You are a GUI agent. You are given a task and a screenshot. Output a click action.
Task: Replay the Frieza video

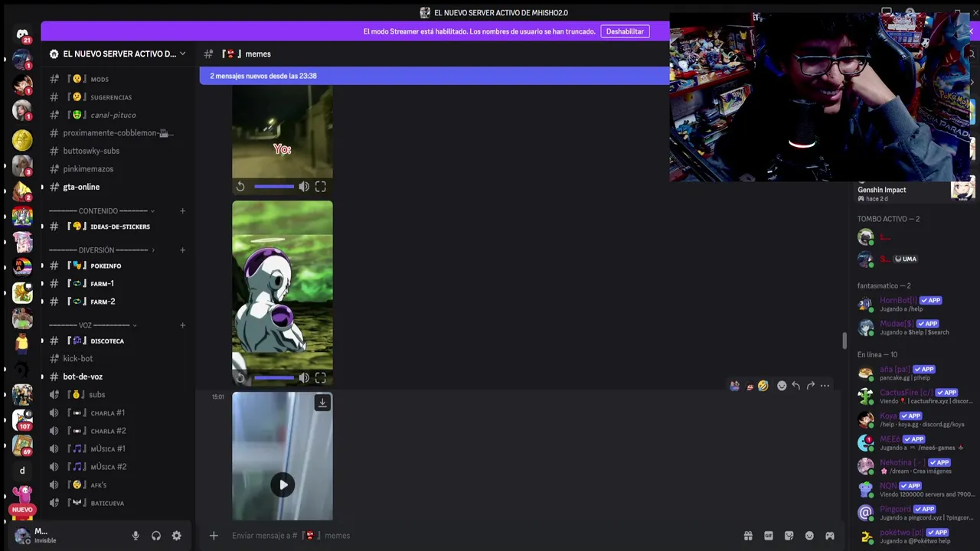click(240, 377)
